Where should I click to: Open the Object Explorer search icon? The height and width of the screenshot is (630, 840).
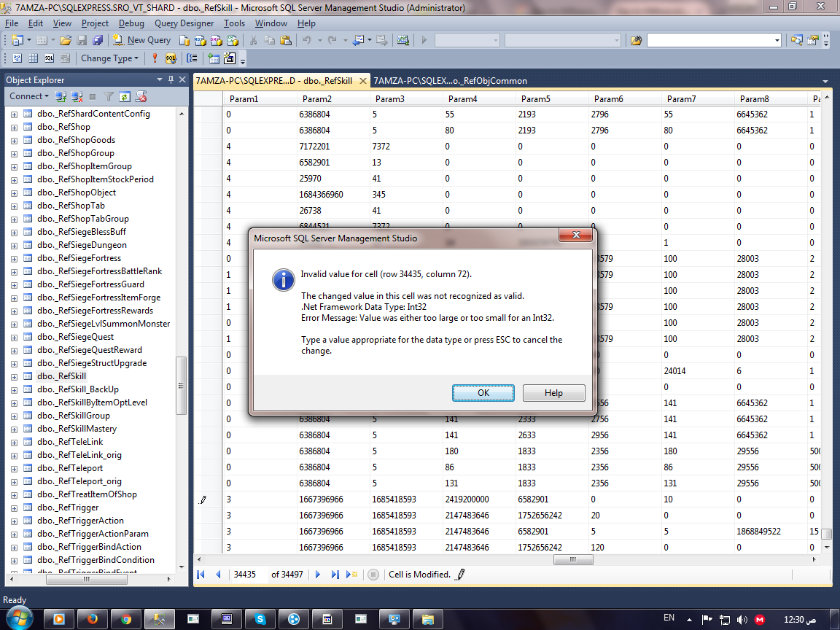[796, 40]
